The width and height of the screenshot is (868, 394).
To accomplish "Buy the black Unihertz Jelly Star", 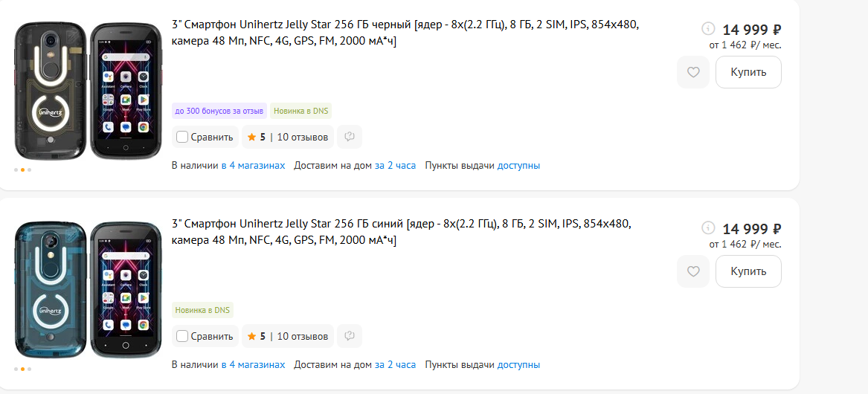I will (748, 72).
